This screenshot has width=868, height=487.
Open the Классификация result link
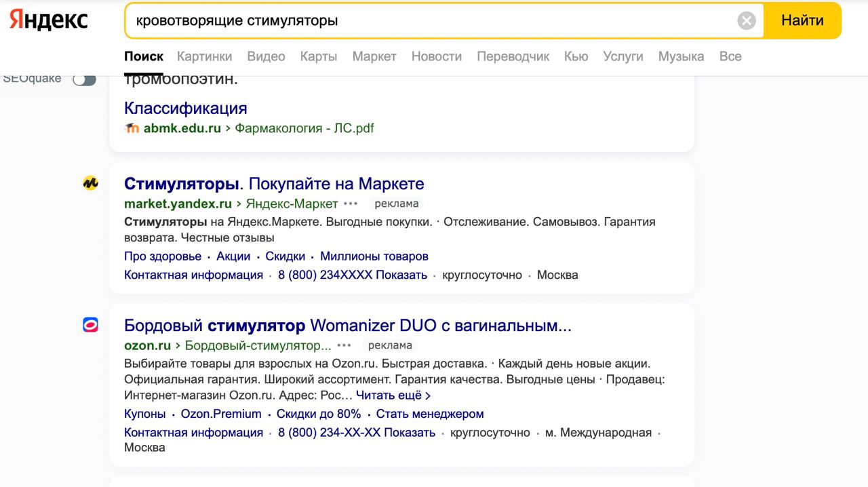[x=186, y=108]
